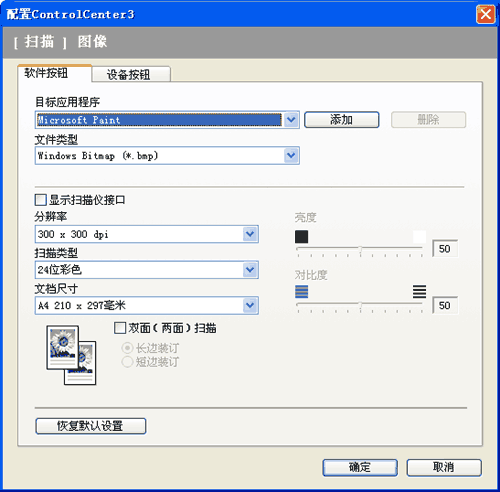The width and height of the screenshot is (500, 492).
Task: Click the 添加 button
Action: (x=342, y=120)
